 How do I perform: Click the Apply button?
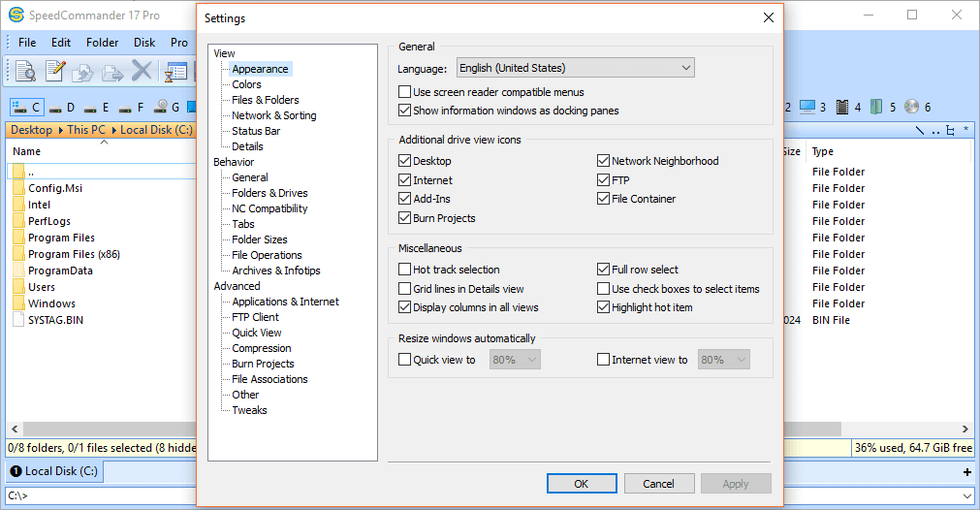[x=736, y=484]
